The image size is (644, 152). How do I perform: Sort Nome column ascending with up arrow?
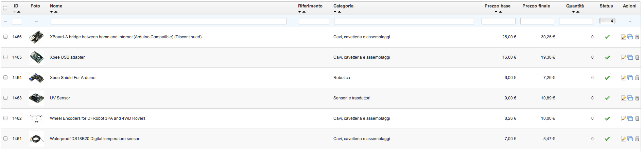(x=56, y=12)
